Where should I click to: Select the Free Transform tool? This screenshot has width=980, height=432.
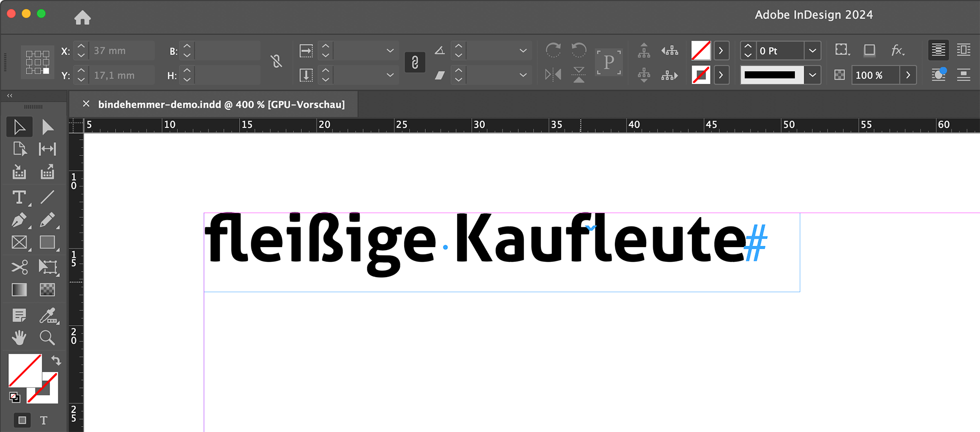pos(48,267)
